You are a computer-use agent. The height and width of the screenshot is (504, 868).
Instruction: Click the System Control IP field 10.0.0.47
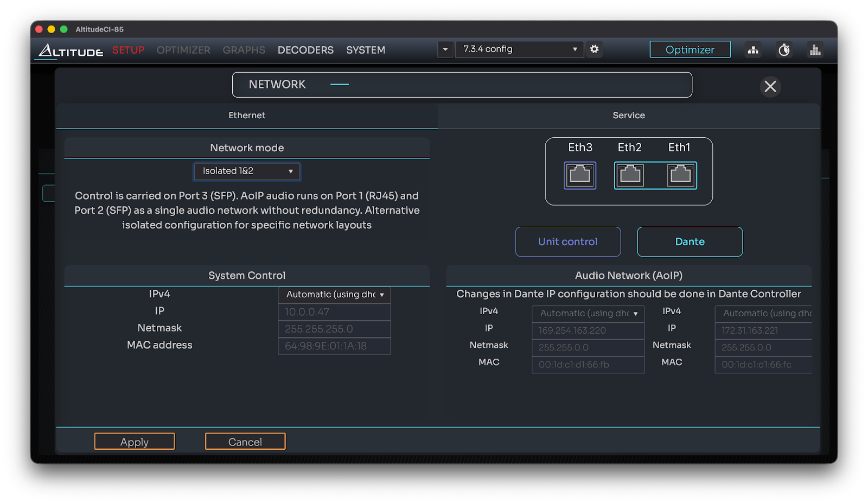point(334,312)
